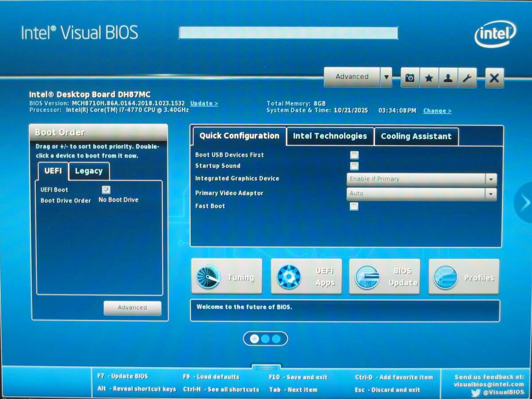Screen dimensions: 532x399
Task: Click the @VisualBIOS Twitter handle
Action: click(504, 392)
